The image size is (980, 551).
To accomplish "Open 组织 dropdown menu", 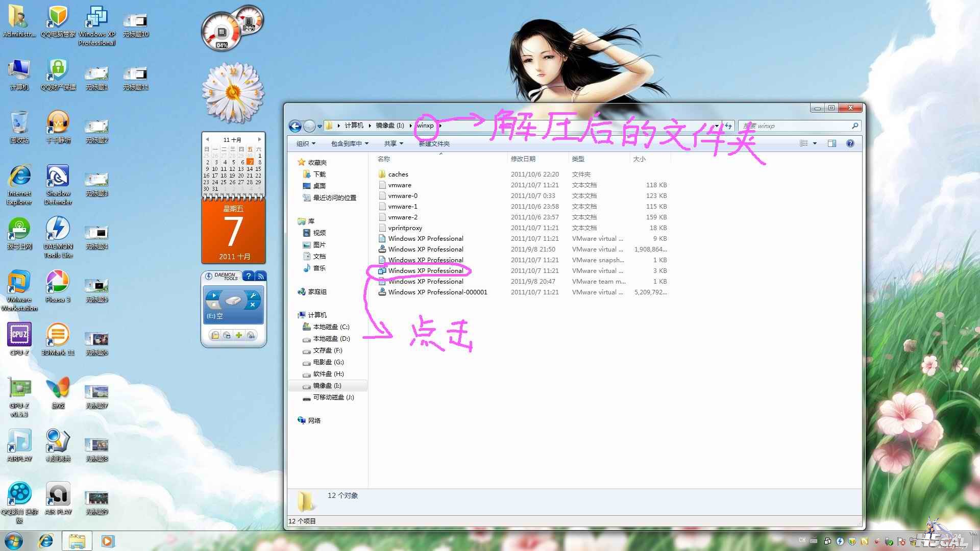I will (306, 143).
